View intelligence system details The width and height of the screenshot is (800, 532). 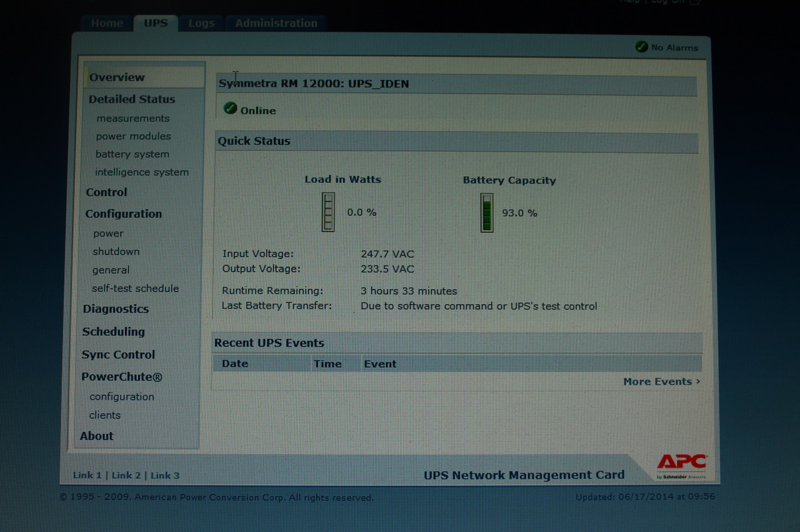[x=141, y=172]
